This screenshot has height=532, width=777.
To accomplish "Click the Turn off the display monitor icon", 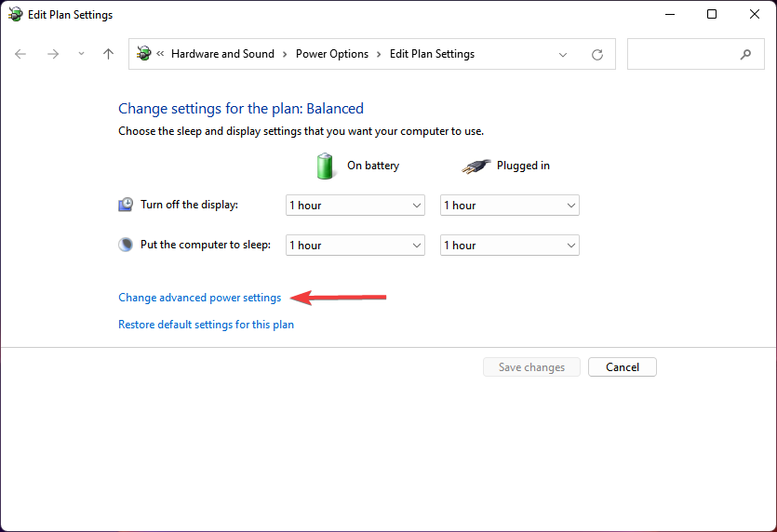I will (126, 205).
